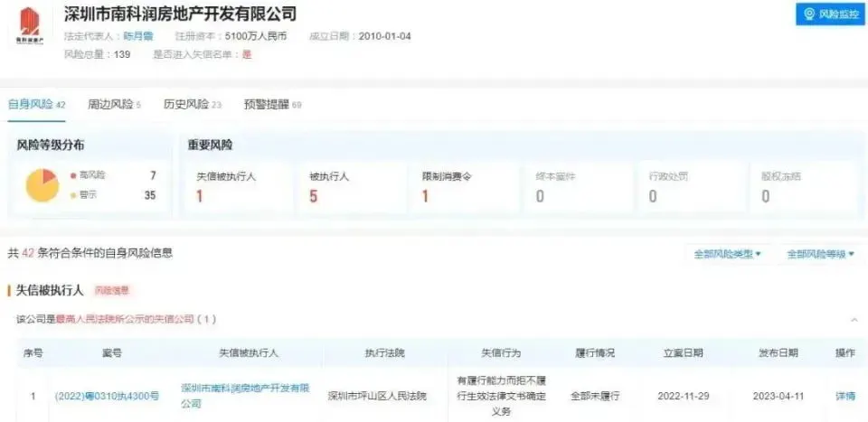This screenshot has height=422, width=868.
Task: Expand 全部风险等级 dropdown
Action: coord(822,255)
